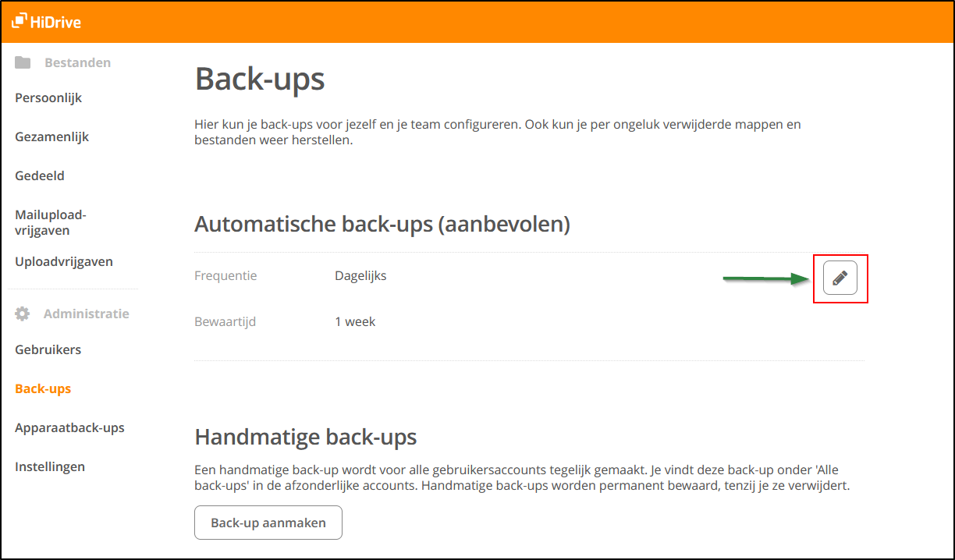Screen dimensions: 955x560
Task: Navigate to Instellingen
Action: click(x=50, y=466)
